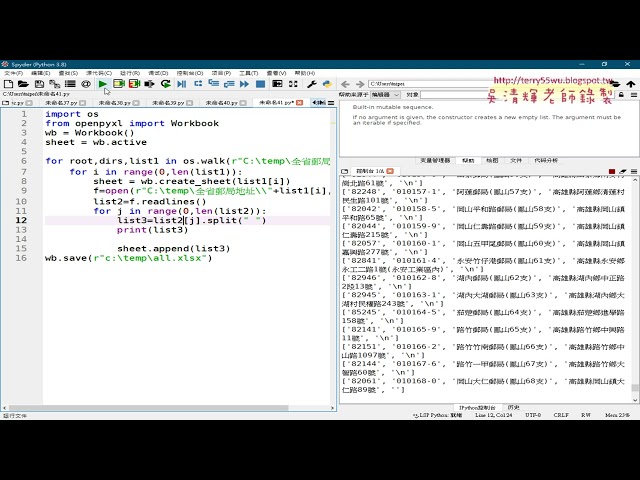Click the Open file folder icon

(x=22, y=84)
